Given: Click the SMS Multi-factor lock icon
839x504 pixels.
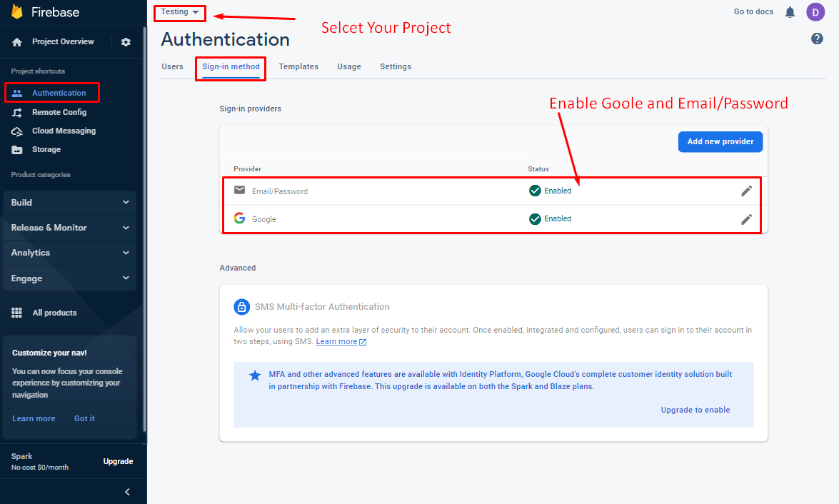Looking at the screenshot, I should (x=242, y=306).
